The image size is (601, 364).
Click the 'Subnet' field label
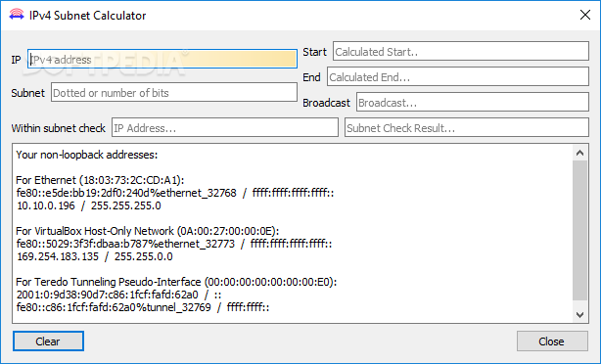(28, 93)
